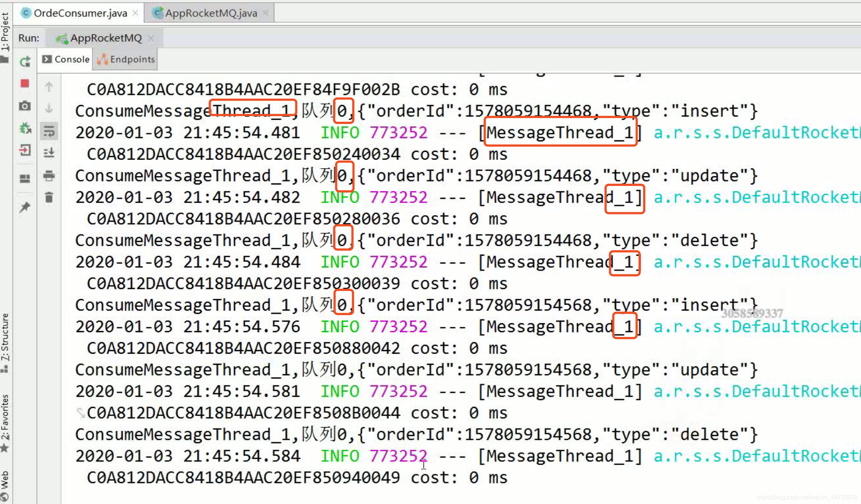Click the Rerun AppRocketMQ icon
Screen dimensions: 861x504
coord(25,62)
